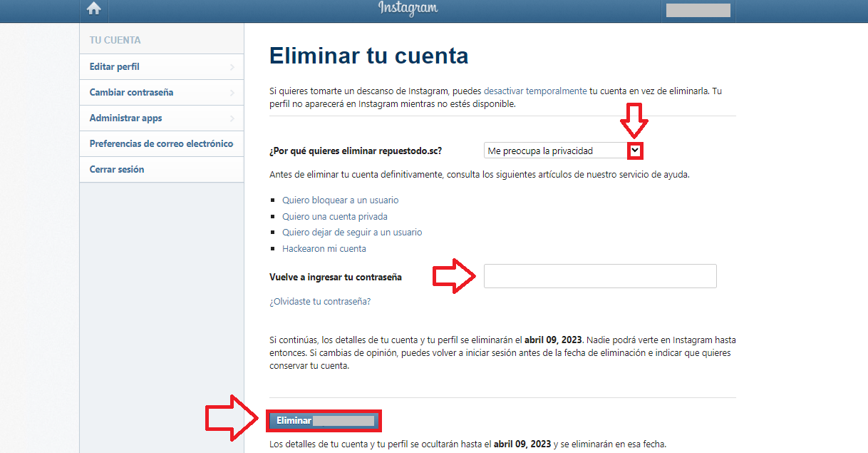
Task: Click the 'Eliminar tu cuenta' heading
Action: click(x=369, y=56)
